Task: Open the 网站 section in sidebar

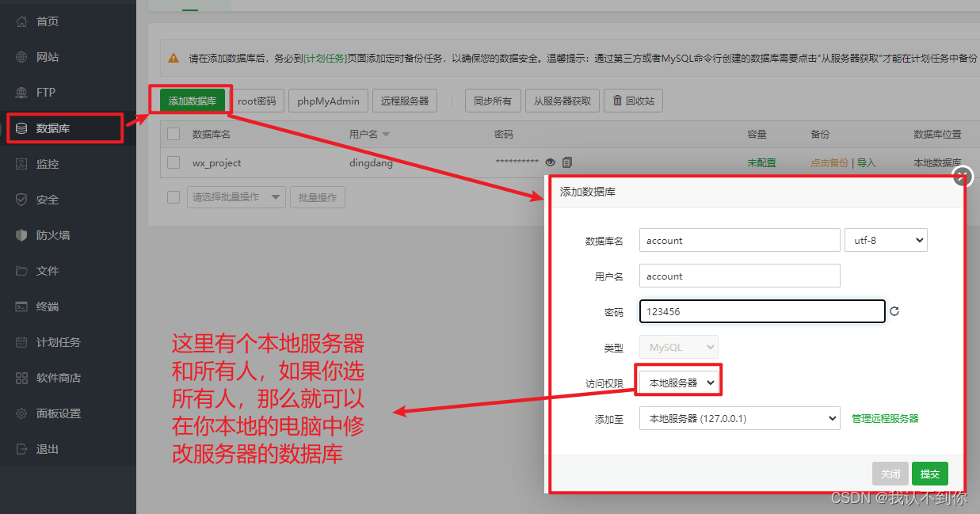Action: tap(36, 56)
